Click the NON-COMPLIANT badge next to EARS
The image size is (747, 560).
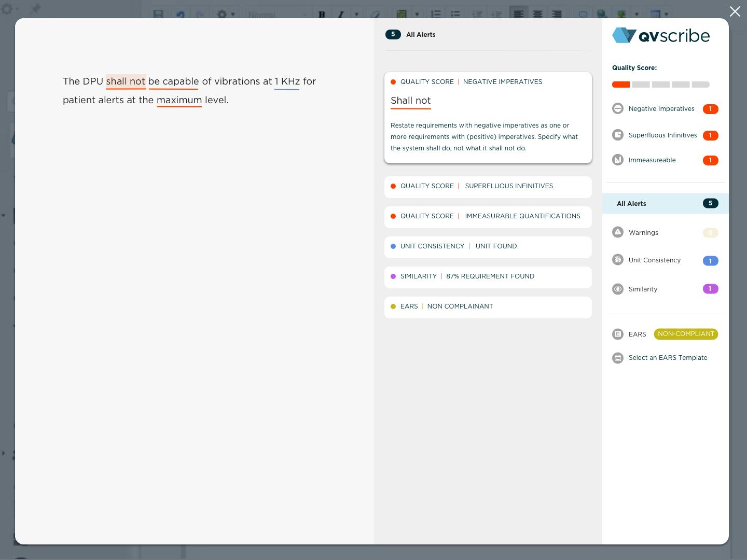coord(686,334)
